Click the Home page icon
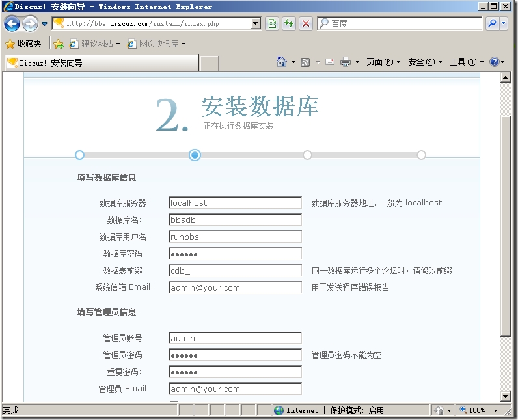This screenshot has height=420, width=518. click(282, 62)
